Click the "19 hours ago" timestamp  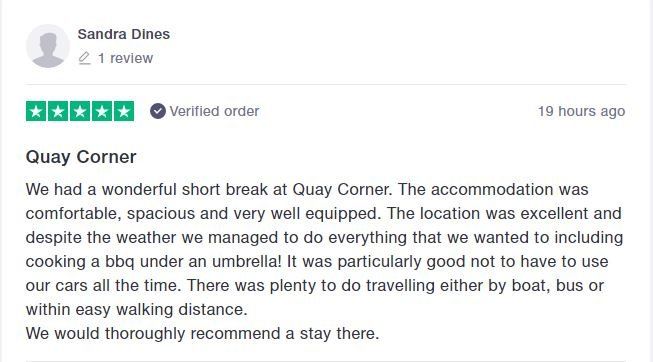coord(581,111)
